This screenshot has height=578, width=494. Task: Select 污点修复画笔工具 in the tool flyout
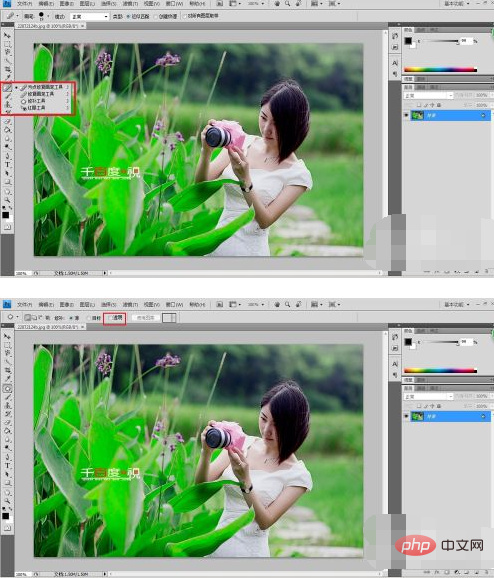41,87
